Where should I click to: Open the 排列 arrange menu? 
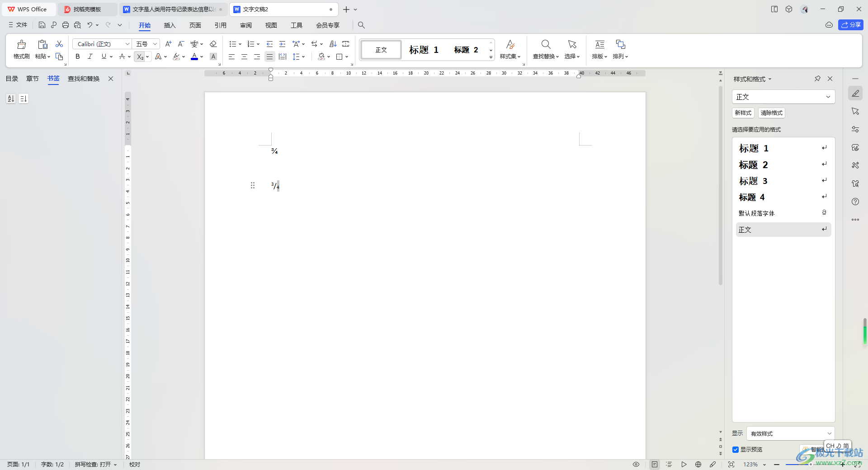click(x=620, y=49)
